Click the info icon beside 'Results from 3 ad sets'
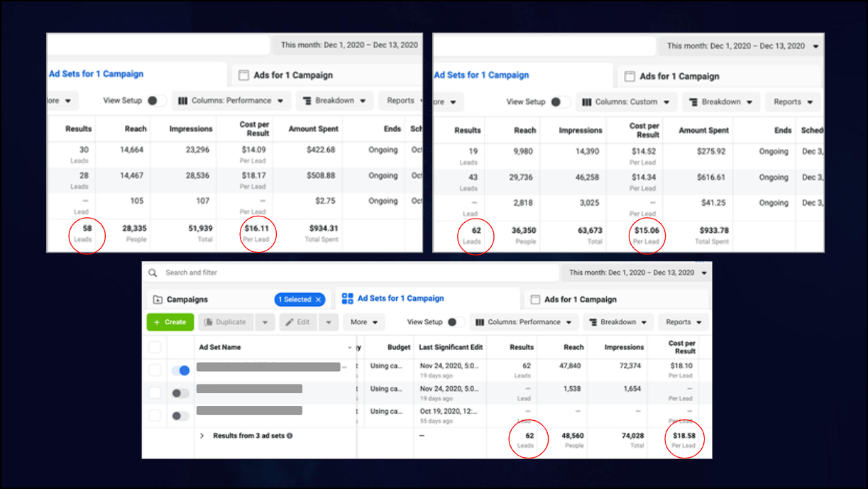 click(290, 436)
